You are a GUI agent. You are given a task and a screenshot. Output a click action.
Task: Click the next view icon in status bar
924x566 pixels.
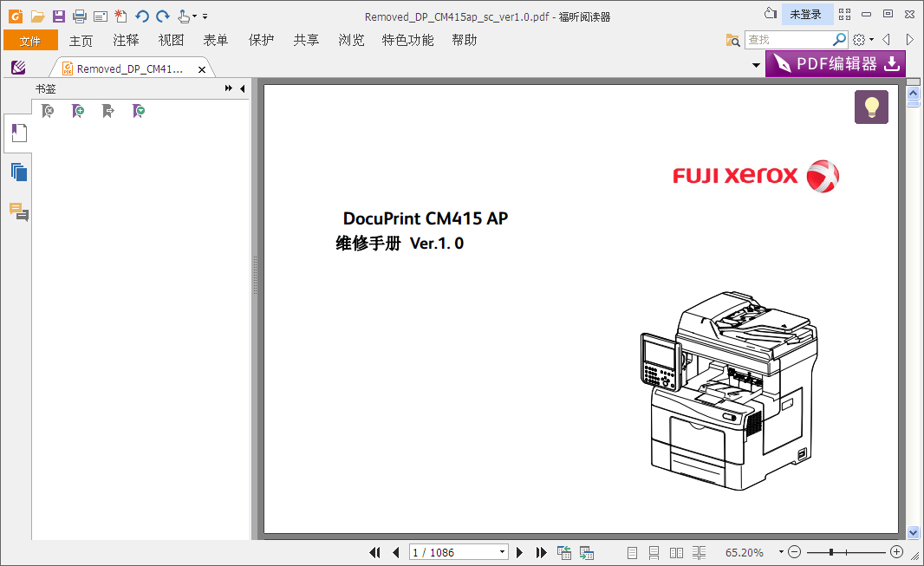click(x=586, y=552)
